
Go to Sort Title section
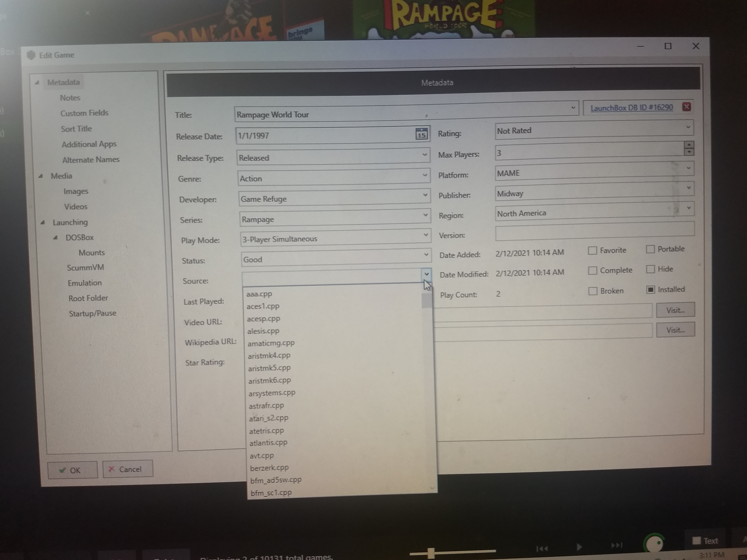click(x=76, y=129)
